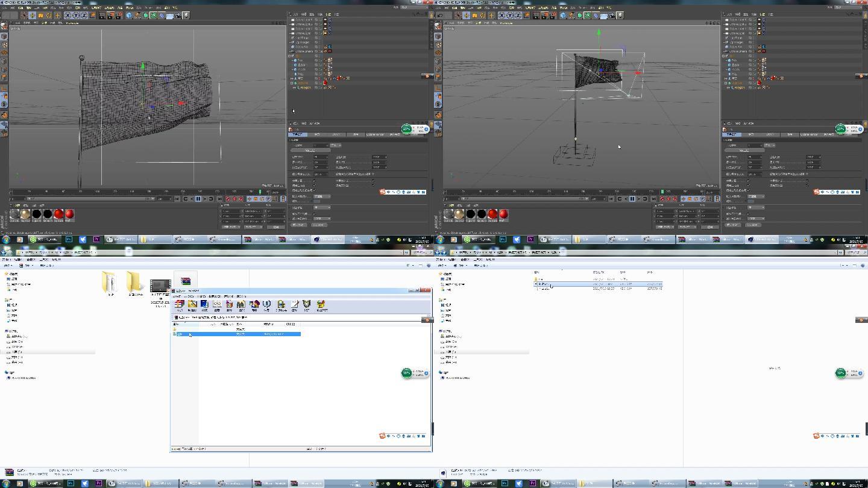The image size is (868, 488).
Task: Toggle Parameter (P) keying icon in left Cinema 4D timeline
Action: (x=268, y=199)
